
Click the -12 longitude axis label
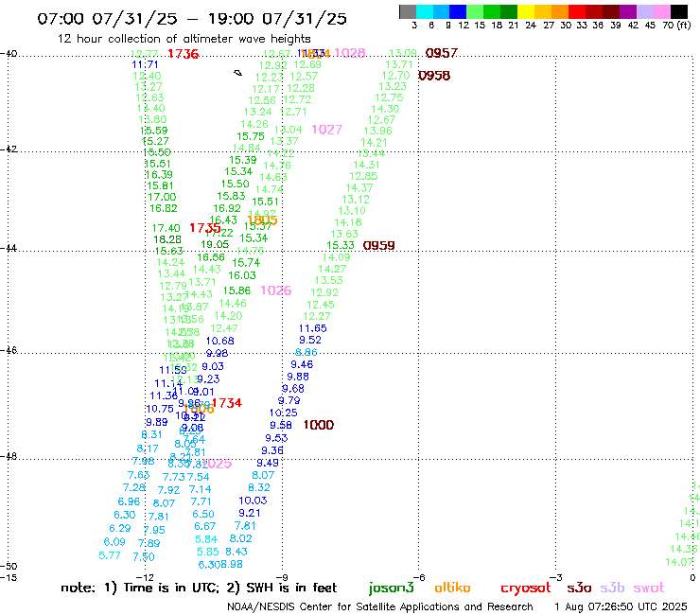pyautogui.click(x=145, y=577)
